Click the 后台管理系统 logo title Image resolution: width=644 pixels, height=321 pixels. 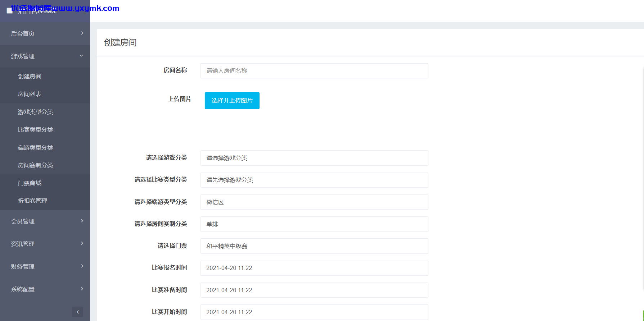(37, 11)
